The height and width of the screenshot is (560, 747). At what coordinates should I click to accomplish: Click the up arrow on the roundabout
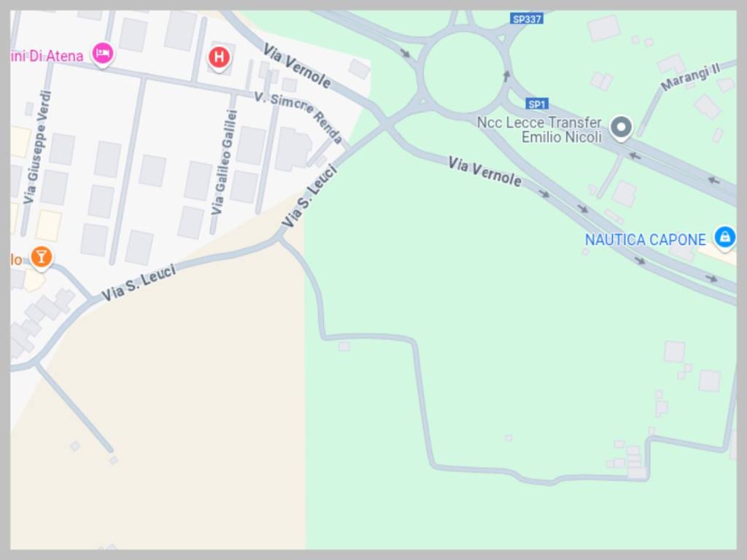tap(507, 76)
